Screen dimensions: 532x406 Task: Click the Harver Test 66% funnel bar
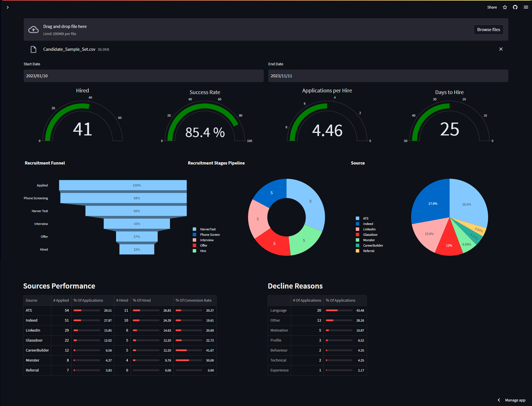(x=136, y=211)
